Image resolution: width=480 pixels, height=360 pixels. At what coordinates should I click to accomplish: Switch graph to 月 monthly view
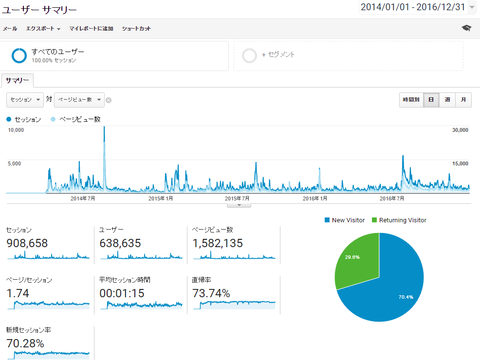tap(463, 100)
